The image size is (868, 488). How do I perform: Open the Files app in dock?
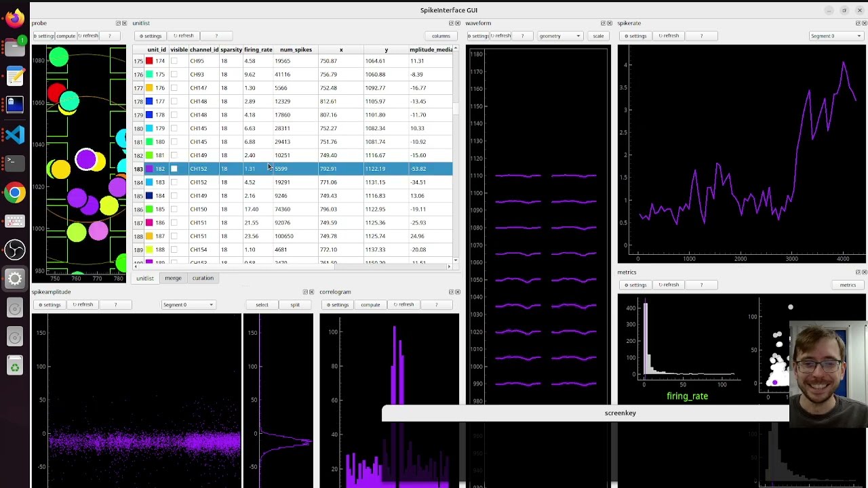tap(15, 48)
